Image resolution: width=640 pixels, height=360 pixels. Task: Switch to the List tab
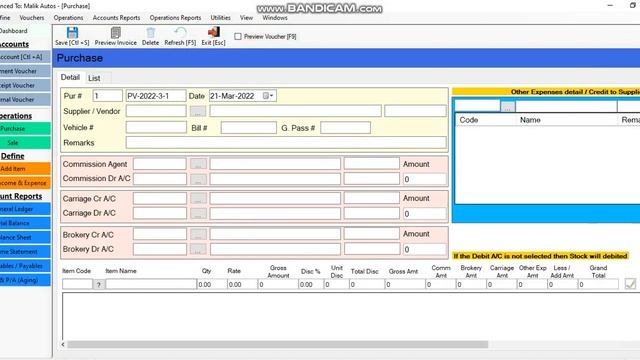(94, 78)
